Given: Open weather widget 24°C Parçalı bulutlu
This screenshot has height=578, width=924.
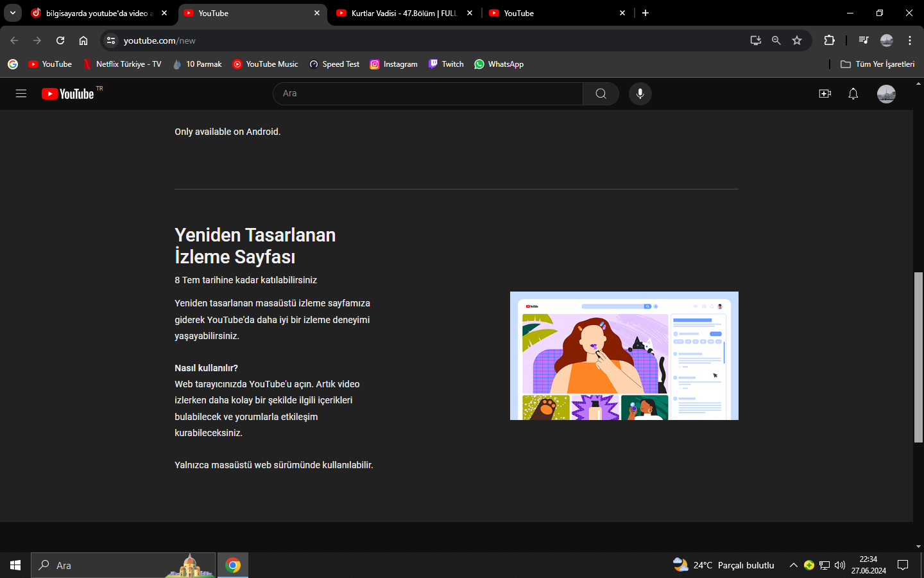Looking at the screenshot, I should click(x=723, y=565).
